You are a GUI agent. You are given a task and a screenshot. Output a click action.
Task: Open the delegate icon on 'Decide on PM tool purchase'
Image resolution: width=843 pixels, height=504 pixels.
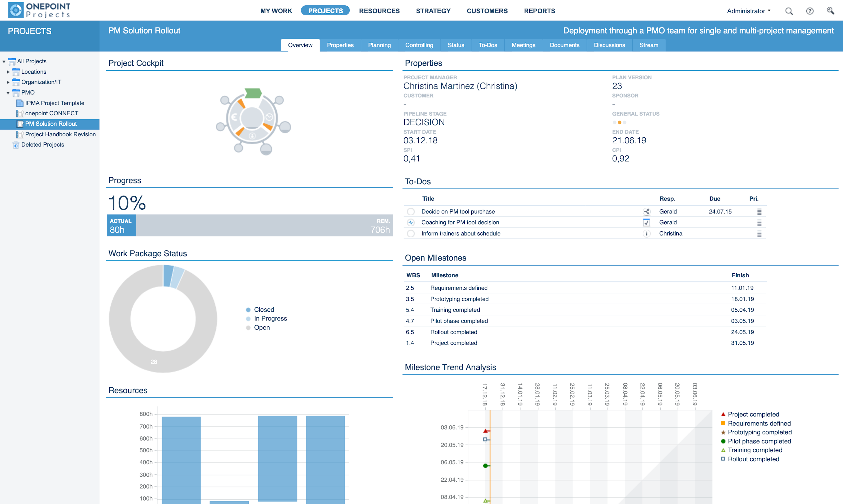tap(647, 211)
